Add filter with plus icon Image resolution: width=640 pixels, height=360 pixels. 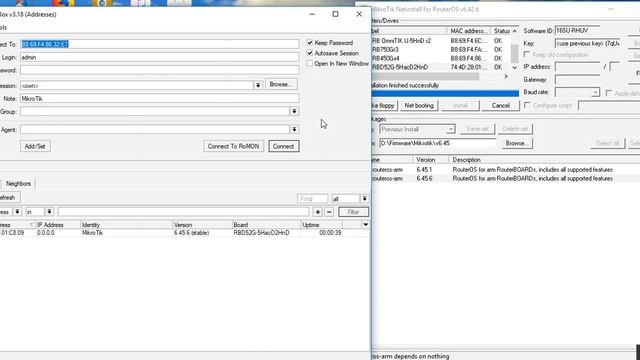pyautogui.click(x=318, y=212)
